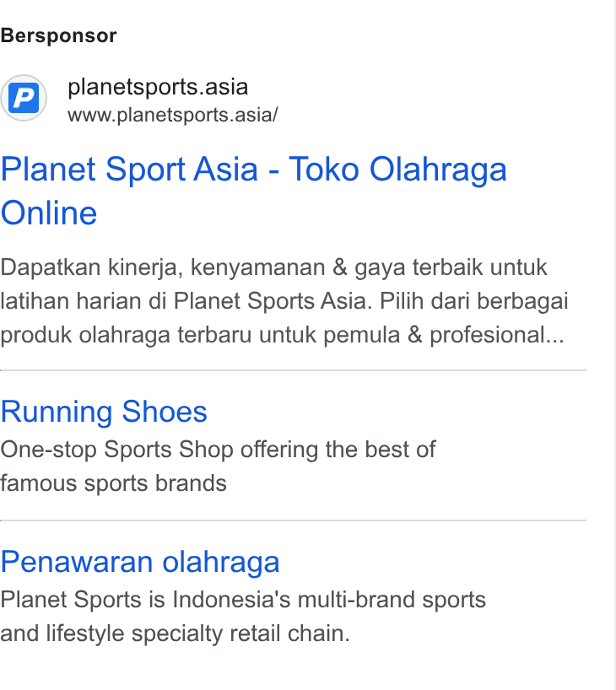
Task: Click the 'Shoes' word in the Running Shoes link
Action: click(165, 412)
